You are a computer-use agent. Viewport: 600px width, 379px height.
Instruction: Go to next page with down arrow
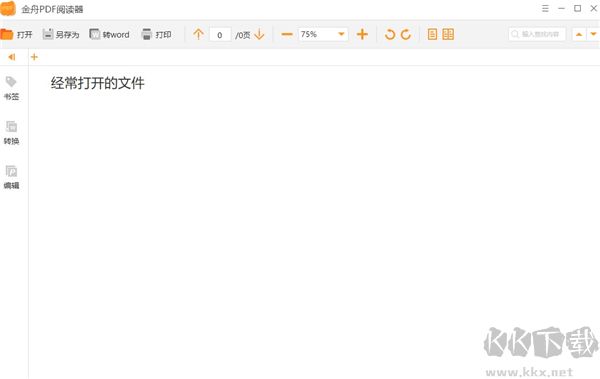pos(259,34)
